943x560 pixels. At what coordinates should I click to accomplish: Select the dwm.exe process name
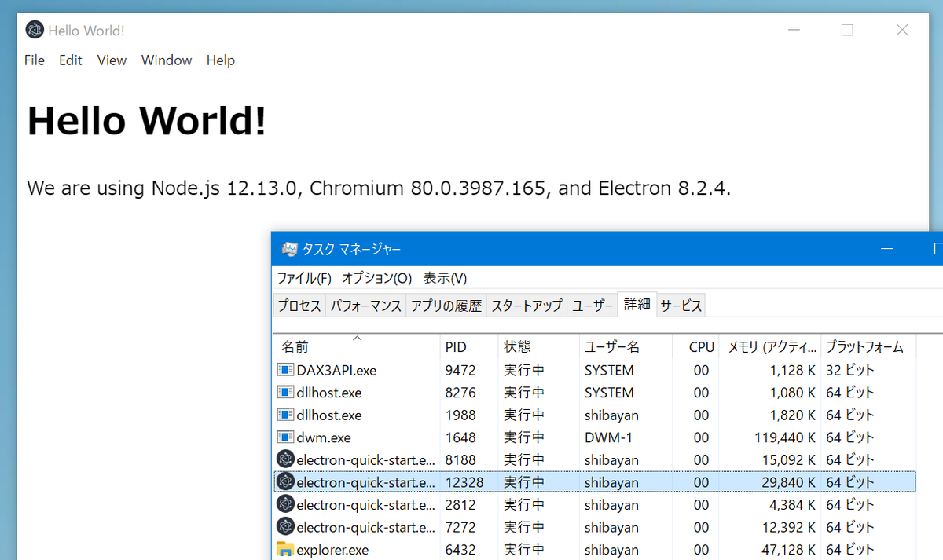click(x=324, y=437)
